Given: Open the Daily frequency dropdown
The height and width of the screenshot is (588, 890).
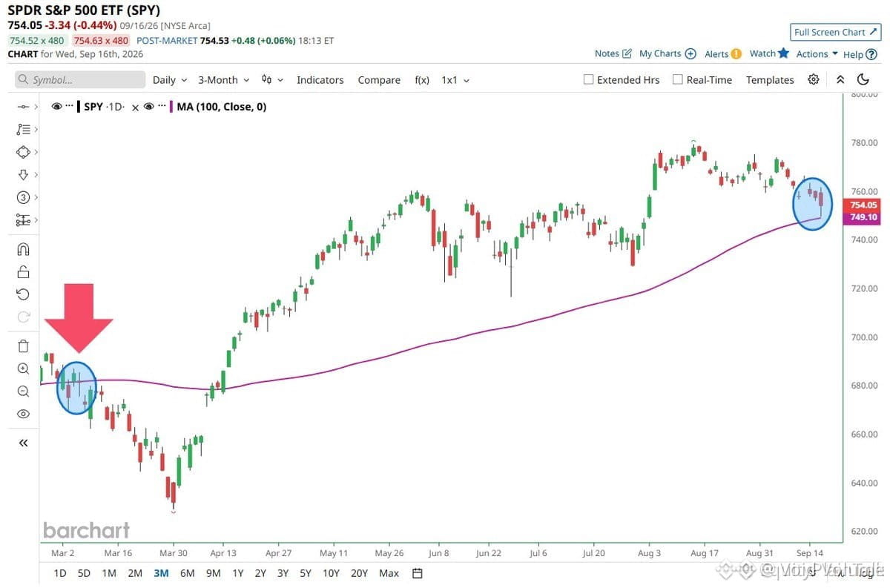Looking at the screenshot, I should point(170,80).
